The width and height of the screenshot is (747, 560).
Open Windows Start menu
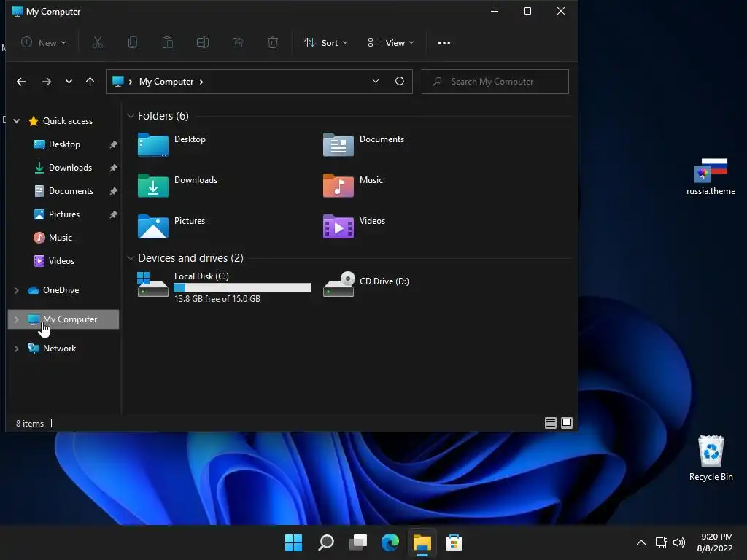point(293,542)
